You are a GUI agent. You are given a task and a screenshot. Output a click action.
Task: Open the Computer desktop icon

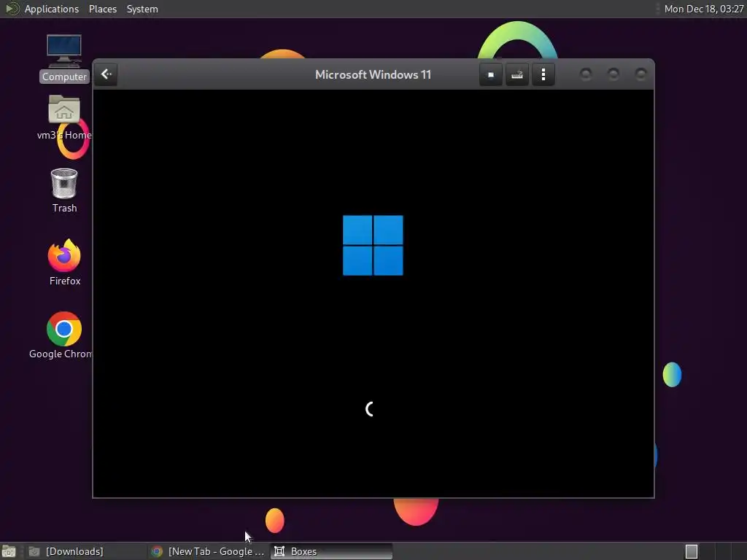point(64,58)
